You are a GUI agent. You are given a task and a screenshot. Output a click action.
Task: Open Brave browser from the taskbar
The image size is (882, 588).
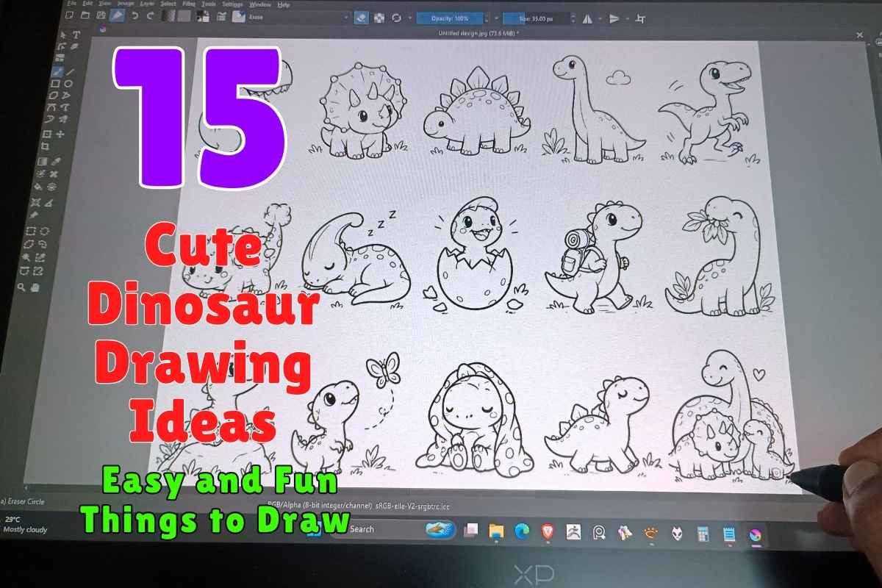(x=549, y=531)
